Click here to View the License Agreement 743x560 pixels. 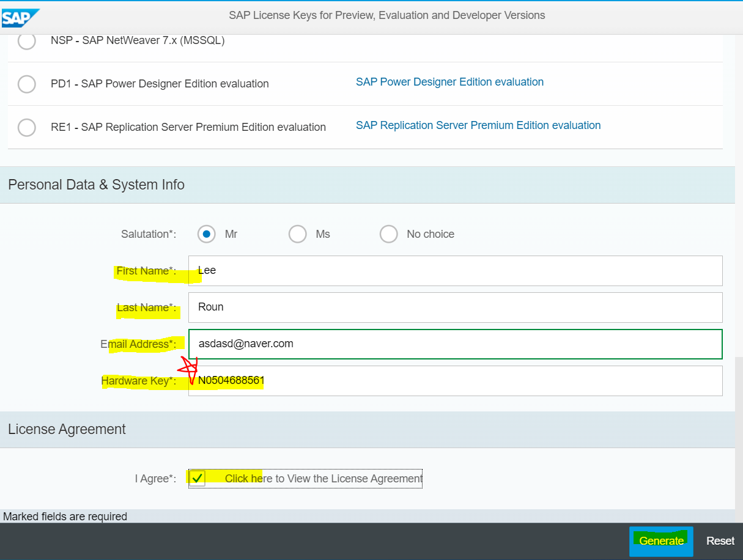tap(323, 479)
